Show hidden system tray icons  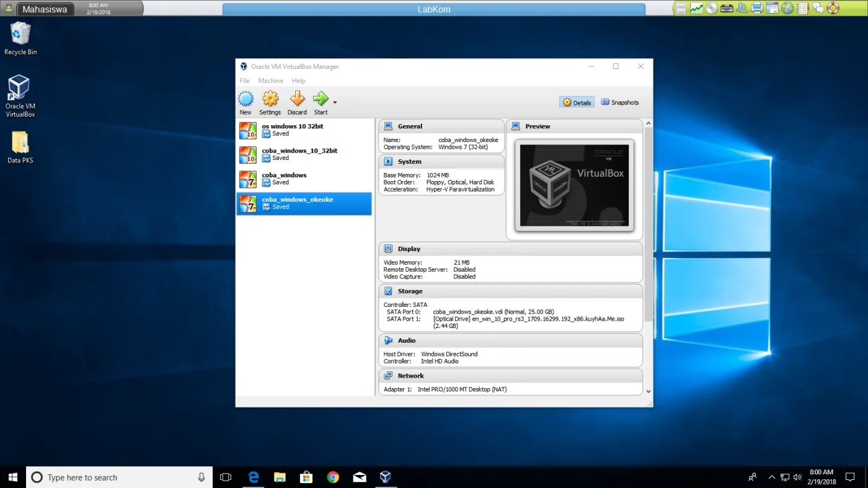coord(771,477)
